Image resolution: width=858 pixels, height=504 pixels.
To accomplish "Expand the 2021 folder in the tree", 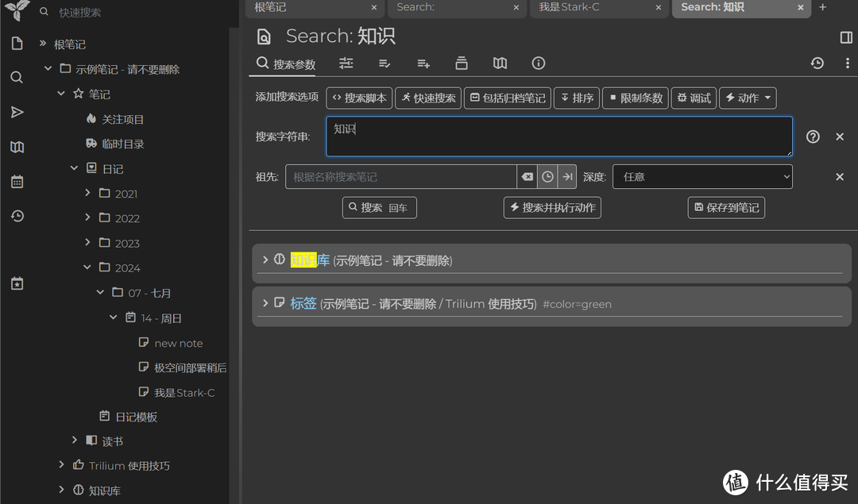I will pos(88,193).
